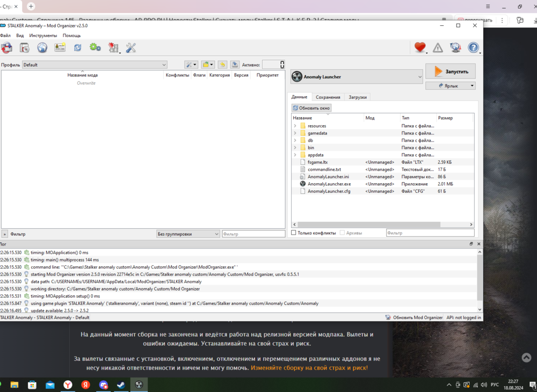Open the 'Без группировки' grouping dropdown
The height and width of the screenshot is (392, 537).
[188, 234]
